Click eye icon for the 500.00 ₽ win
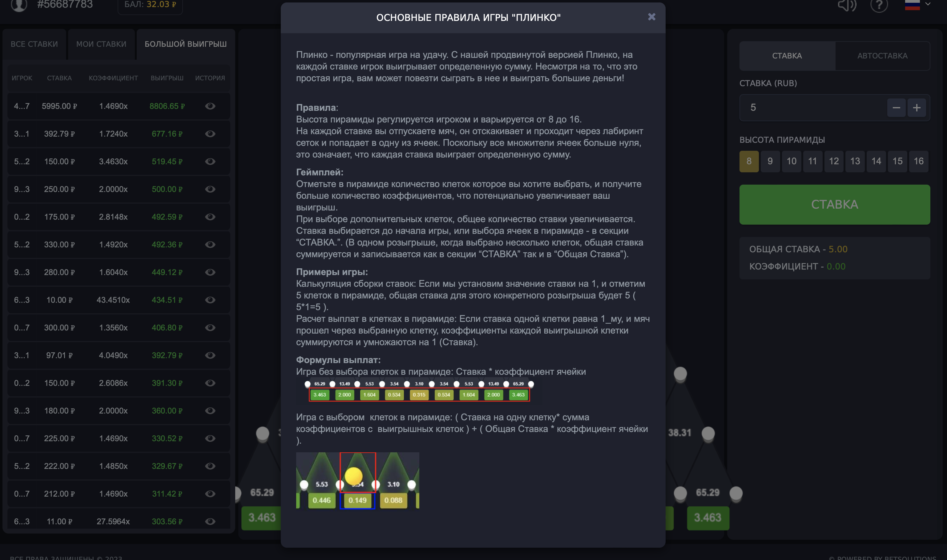Image resolution: width=947 pixels, height=560 pixels. pos(210,189)
